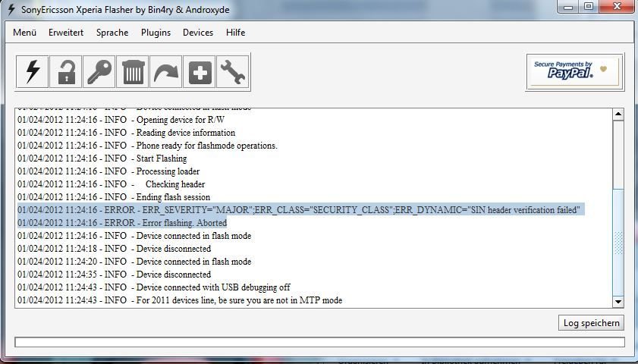This screenshot has height=364, width=638.
Task: Open the Menü menu
Action: (x=25, y=33)
